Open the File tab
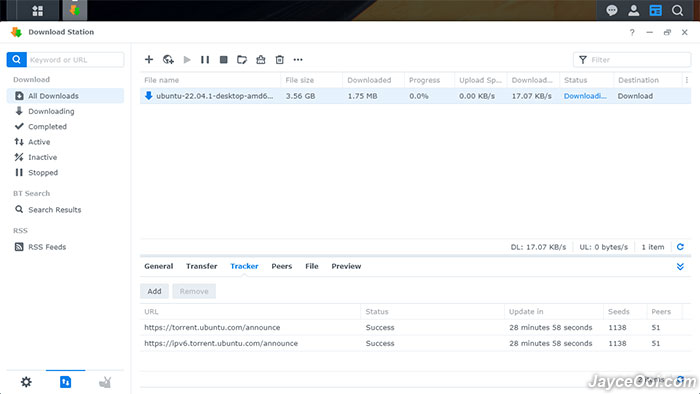 pyautogui.click(x=312, y=266)
